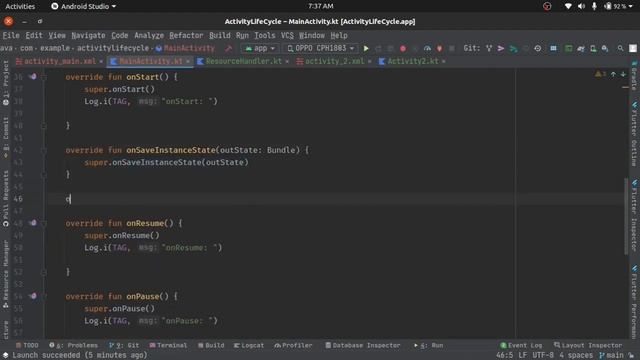Toggle the Resource Manager side panel
The height and width of the screenshot is (360, 640).
pos(6,274)
